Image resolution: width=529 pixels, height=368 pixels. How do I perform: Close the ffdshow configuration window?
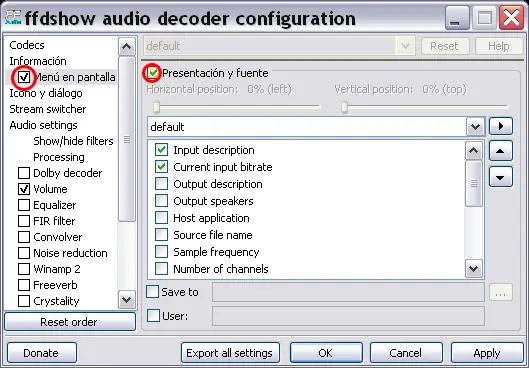pyautogui.click(x=511, y=18)
